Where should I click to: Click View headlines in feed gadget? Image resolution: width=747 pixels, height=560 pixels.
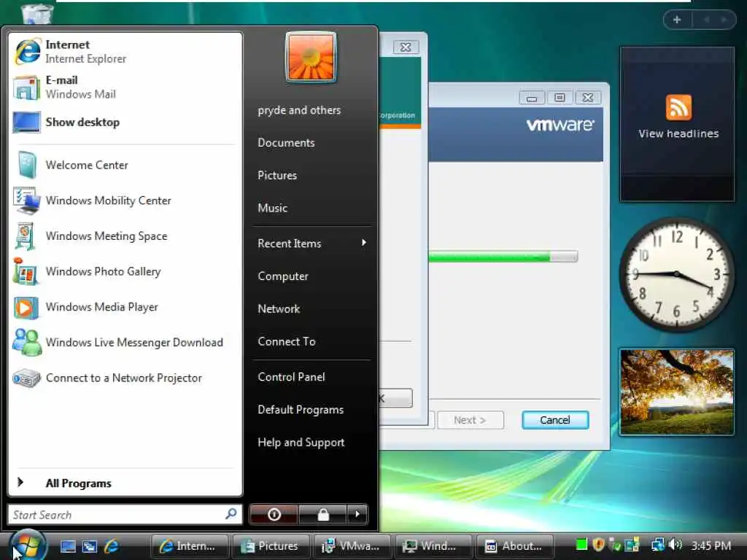click(x=678, y=134)
